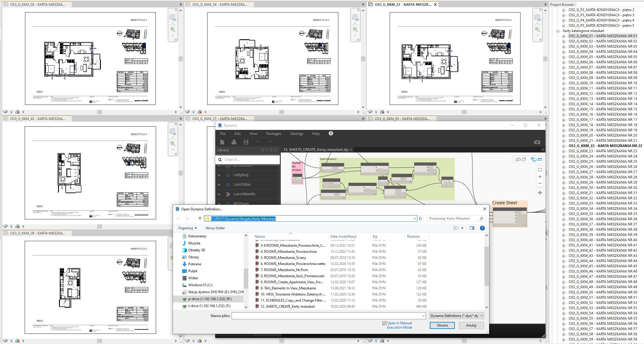Screen dimensions: 644x344
Task: Click the Otwórz button
Action: [442, 325]
